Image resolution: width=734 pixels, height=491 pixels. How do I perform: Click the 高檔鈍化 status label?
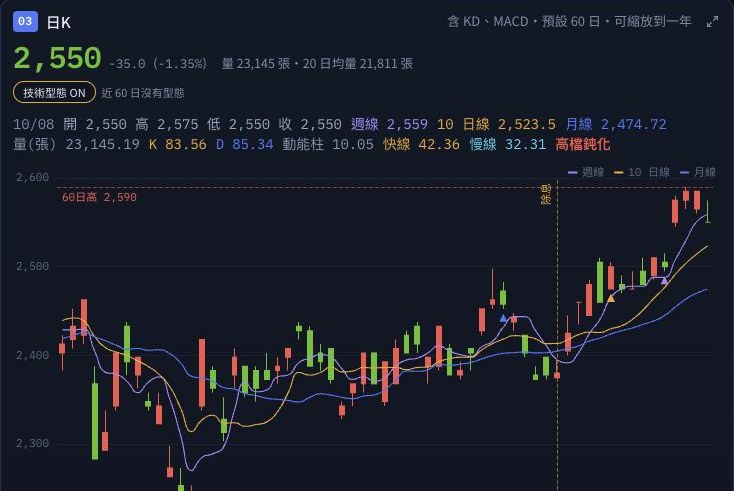click(x=583, y=144)
